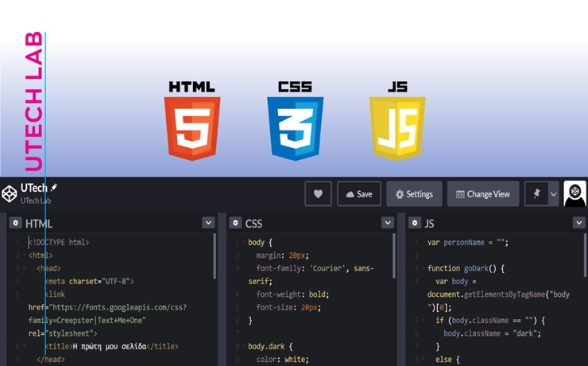Open the user avatar menu
The width and height of the screenshot is (588, 366).
click(574, 193)
